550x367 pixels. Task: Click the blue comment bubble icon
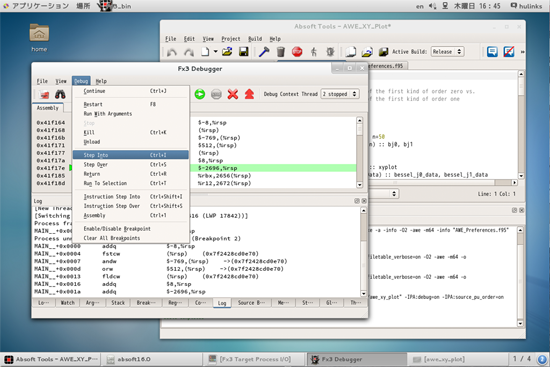coord(492,52)
